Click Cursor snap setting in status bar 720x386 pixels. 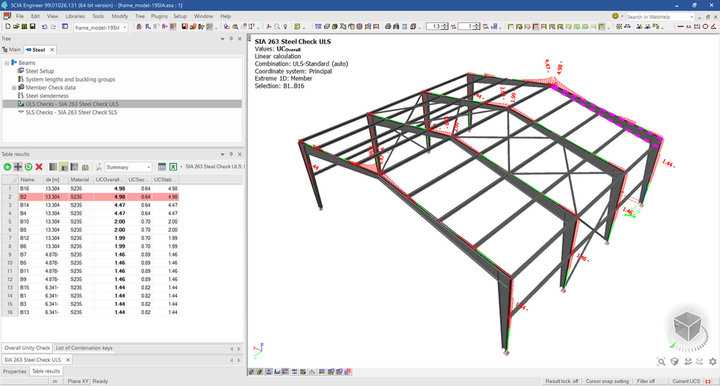click(607, 381)
